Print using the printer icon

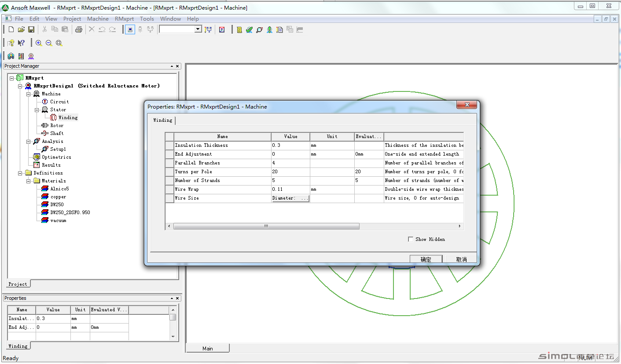pyautogui.click(x=79, y=29)
